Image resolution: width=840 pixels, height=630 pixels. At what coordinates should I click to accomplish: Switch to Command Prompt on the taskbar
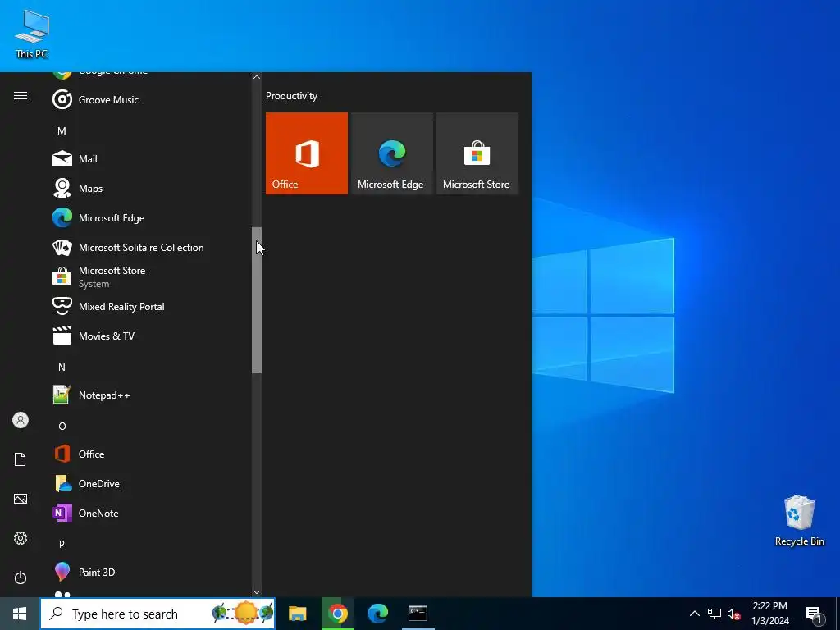418,614
